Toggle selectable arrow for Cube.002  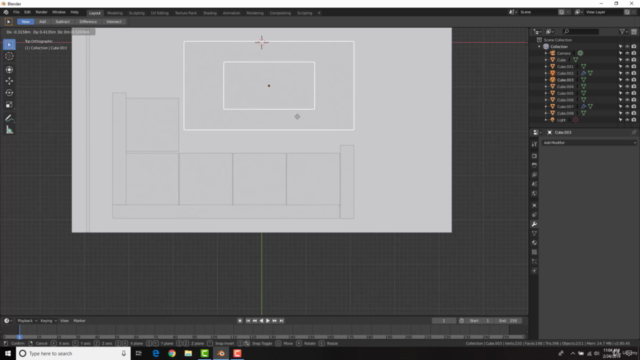620,73
